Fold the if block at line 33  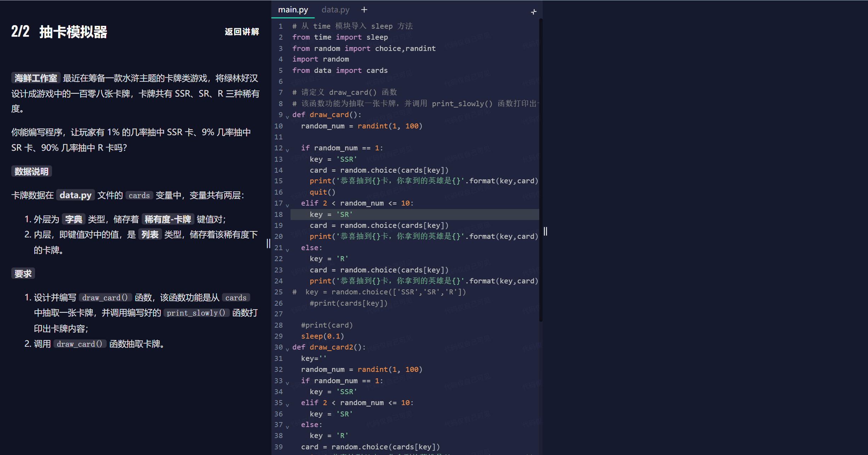coord(287,383)
